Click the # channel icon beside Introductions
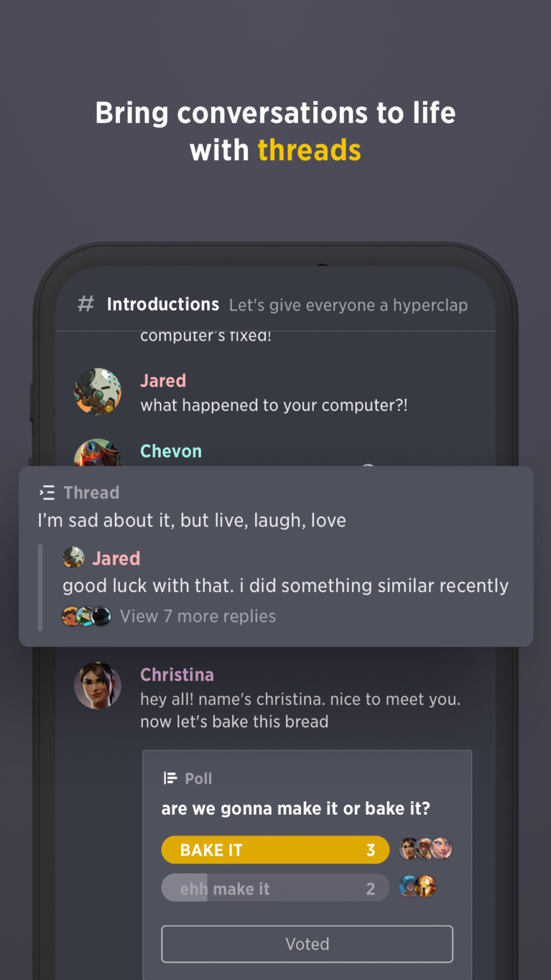Screen dimensions: 551x980 coord(85,304)
